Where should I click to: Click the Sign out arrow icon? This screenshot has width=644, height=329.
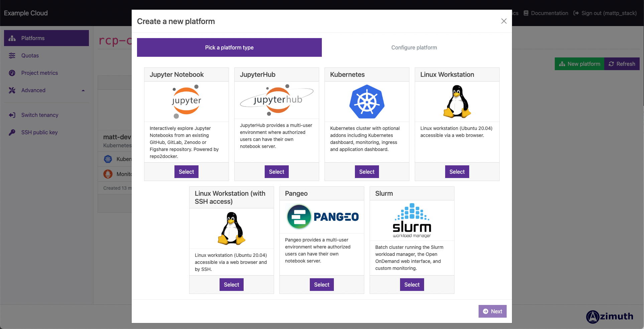pos(576,13)
